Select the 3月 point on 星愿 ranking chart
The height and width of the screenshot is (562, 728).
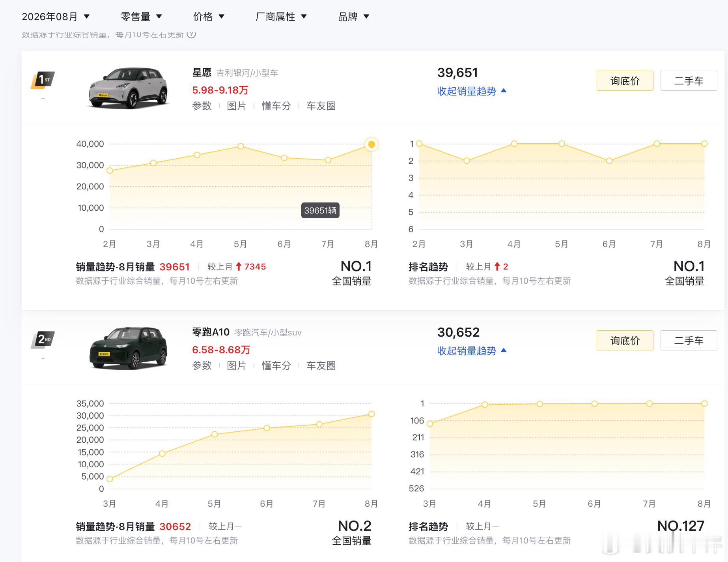click(x=467, y=161)
